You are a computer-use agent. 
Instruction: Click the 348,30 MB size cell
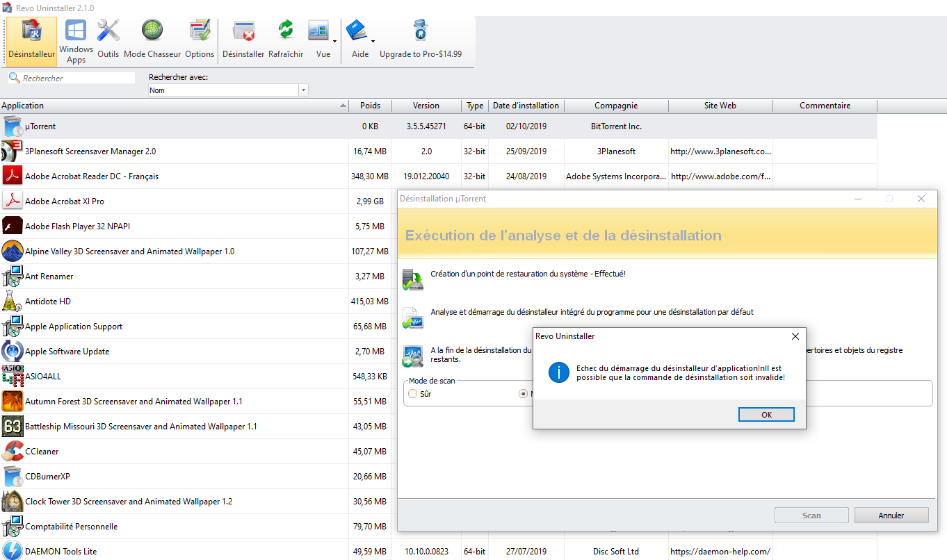(370, 176)
